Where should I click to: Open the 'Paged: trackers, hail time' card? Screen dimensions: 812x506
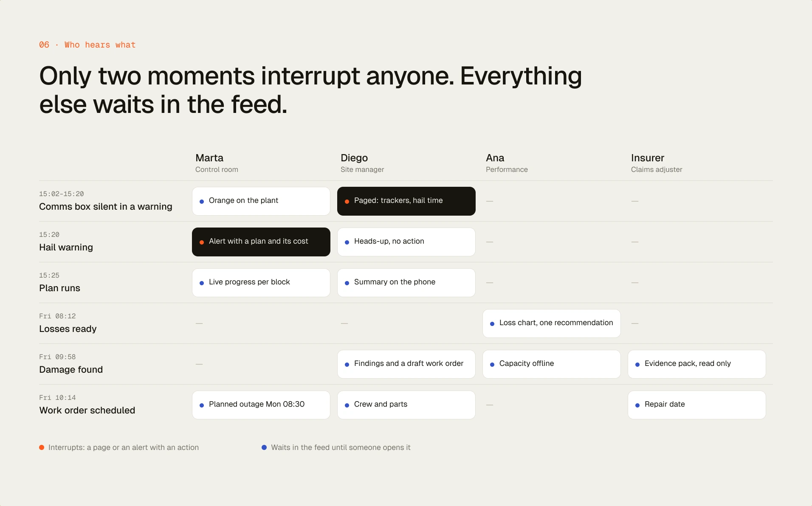[x=406, y=201]
